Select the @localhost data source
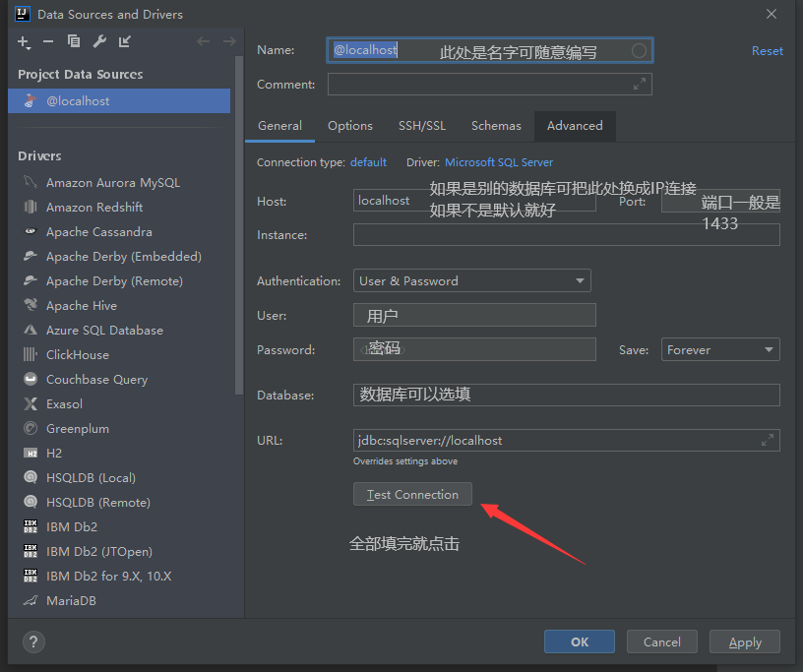 tap(119, 101)
